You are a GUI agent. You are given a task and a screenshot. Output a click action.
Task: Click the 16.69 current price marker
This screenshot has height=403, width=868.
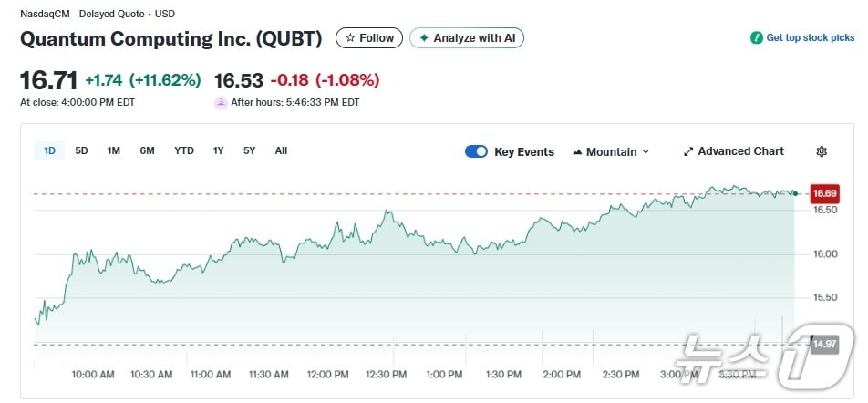[824, 193]
